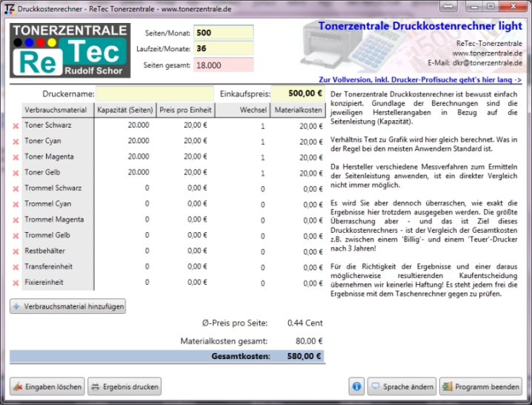Open the Vollversion Drucker-Profisuche link
532x405 pixels.
pyautogui.click(x=419, y=79)
